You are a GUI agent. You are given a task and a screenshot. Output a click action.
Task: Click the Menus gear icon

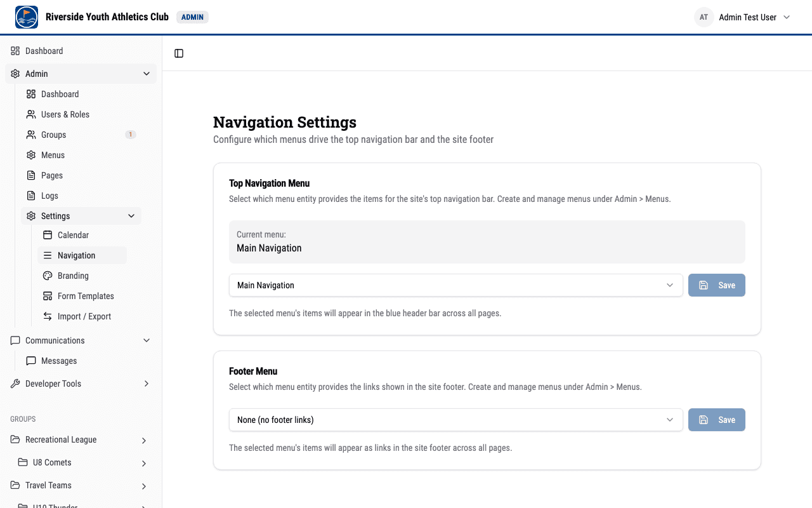coord(31,155)
